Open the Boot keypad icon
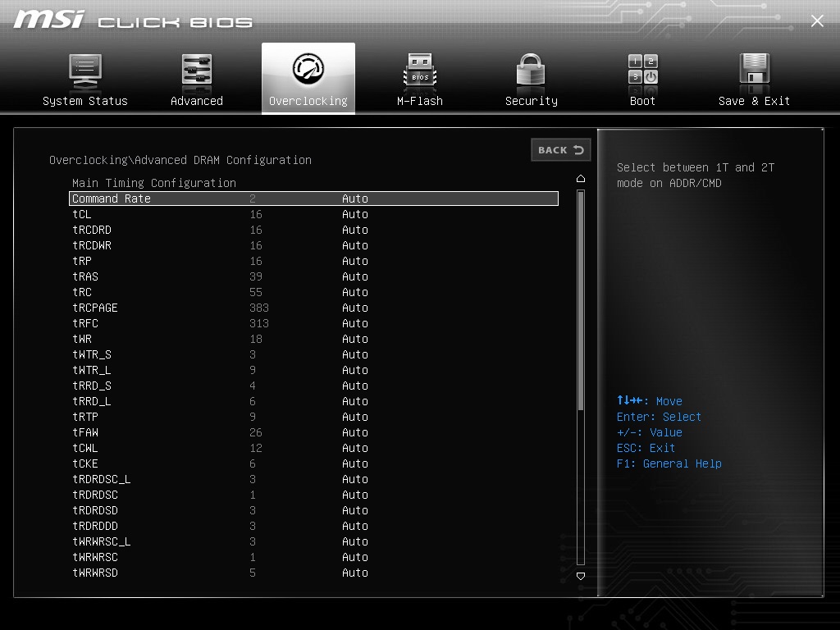This screenshot has width=840, height=630. click(643, 69)
